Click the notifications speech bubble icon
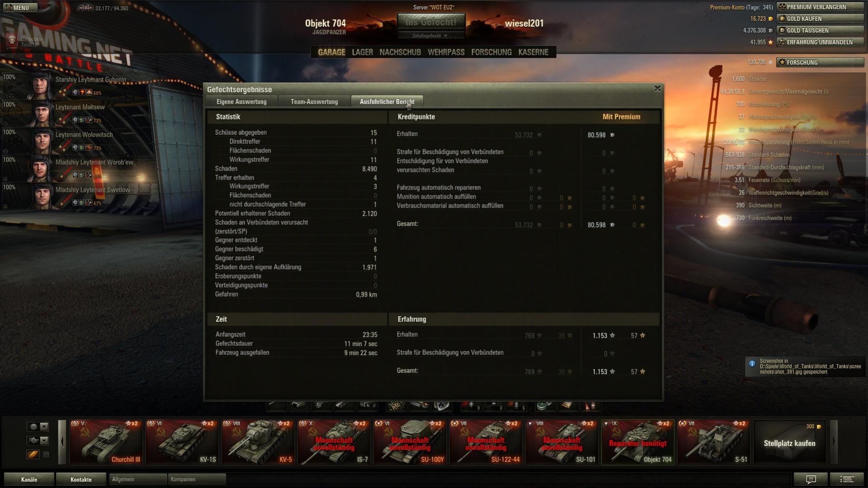The height and width of the screenshot is (488, 868). pyautogui.click(x=811, y=479)
